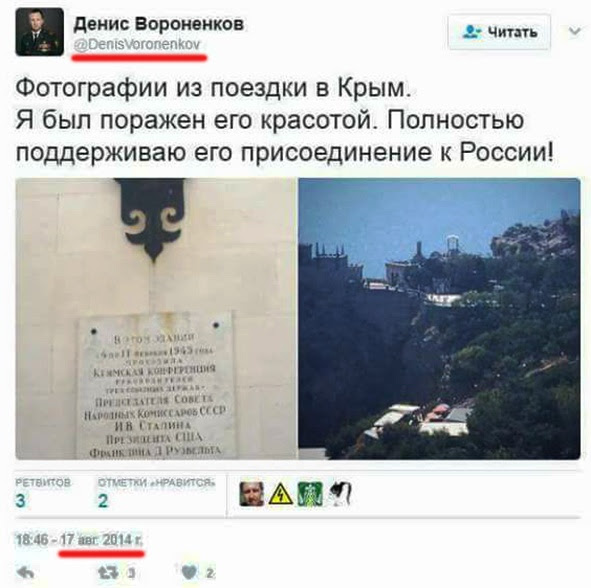Click the Читать follow button
Screen dimensions: 591x588
499,32
